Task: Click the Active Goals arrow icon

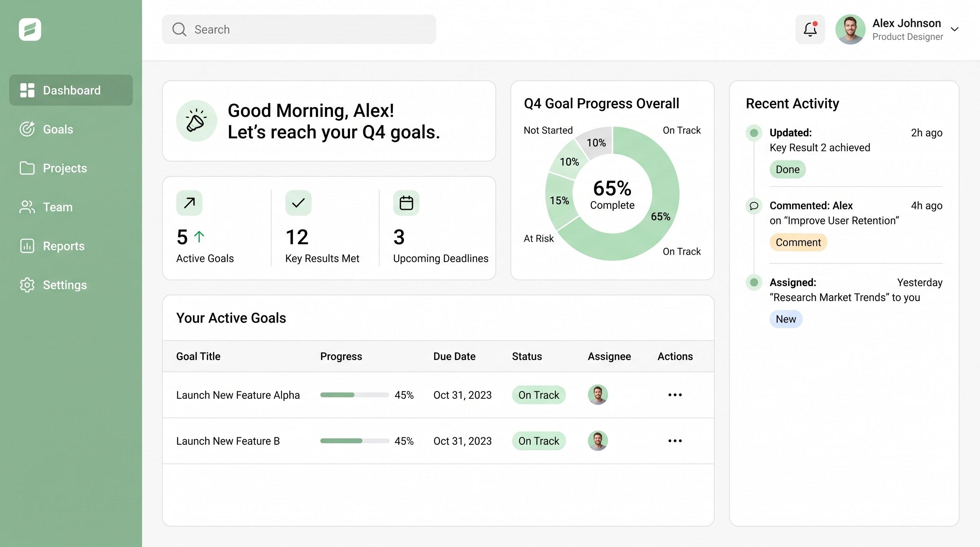Action: [x=189, y=203]
